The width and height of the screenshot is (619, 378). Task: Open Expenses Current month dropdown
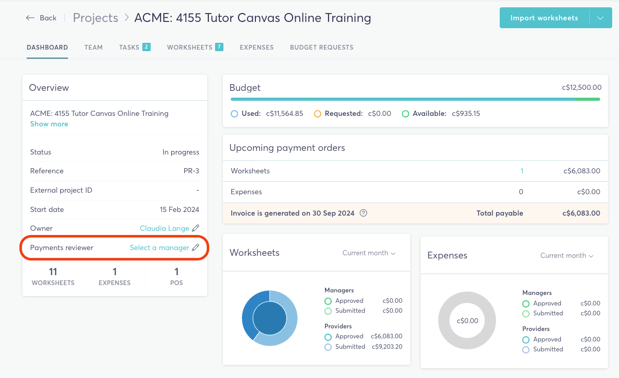[x=566, y=256]
